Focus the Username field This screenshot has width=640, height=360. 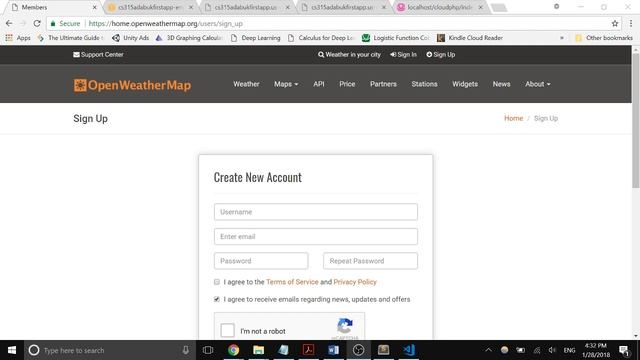(x=316, y=212)
